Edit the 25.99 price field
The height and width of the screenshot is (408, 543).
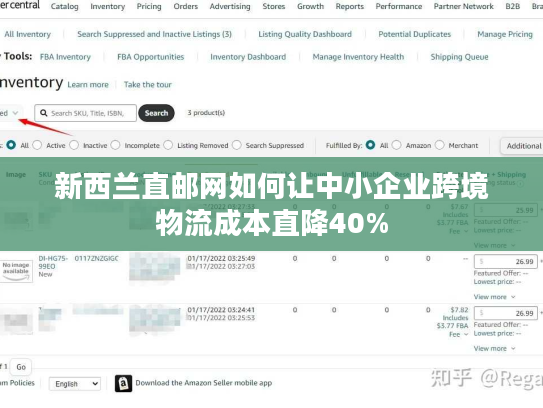[506, 210]
